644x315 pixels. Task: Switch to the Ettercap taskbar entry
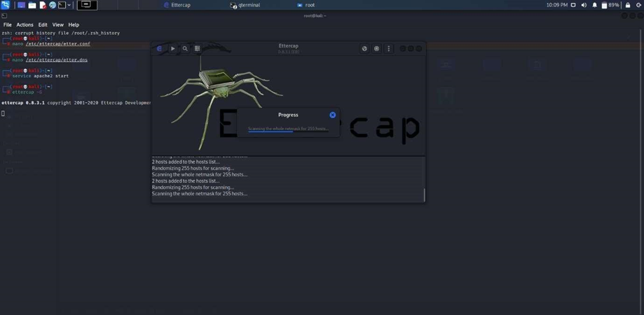[177, 6]
